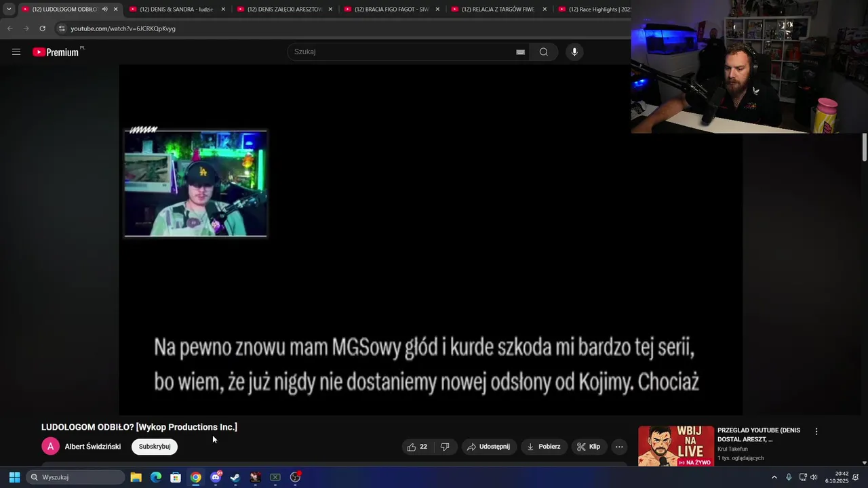Screen dimensions: 868x488
Task: Click the Wyszukaj taskbar search box
Action: pos(75,477)
